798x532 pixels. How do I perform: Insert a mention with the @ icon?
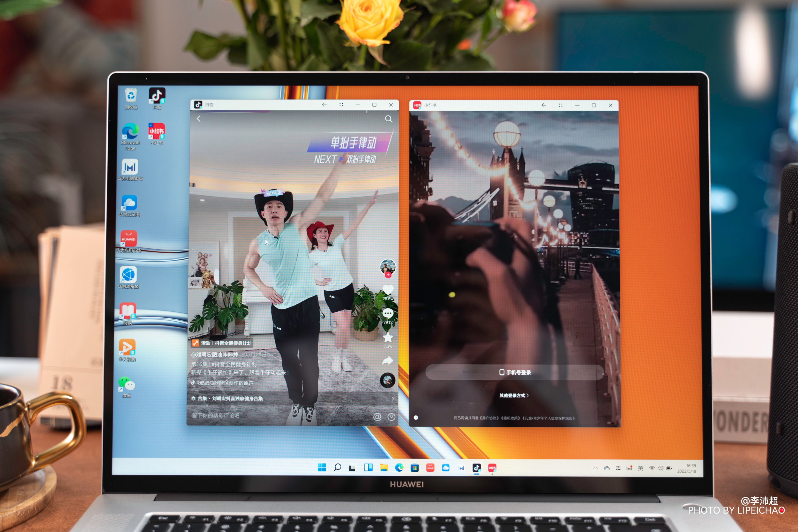click(377, 417)
